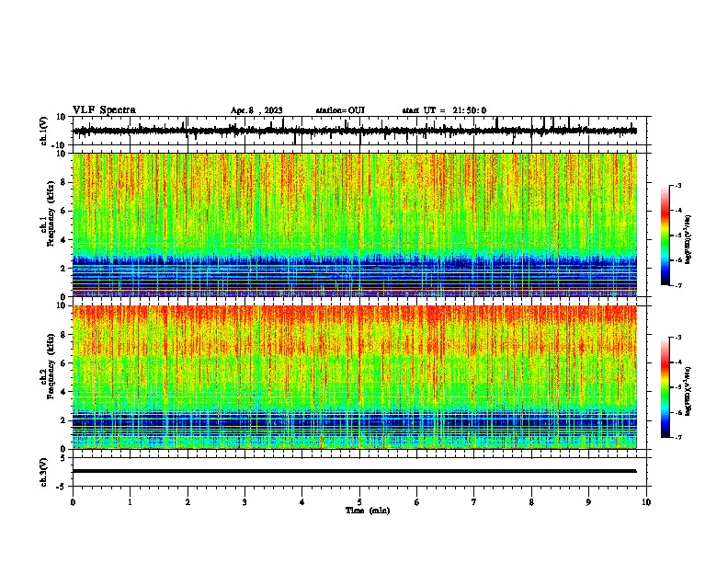Click the "6" kHz tick on ch.2 frequency axis
The width and height of the screenshot is (728, 563).
click(x=63, y=363)
